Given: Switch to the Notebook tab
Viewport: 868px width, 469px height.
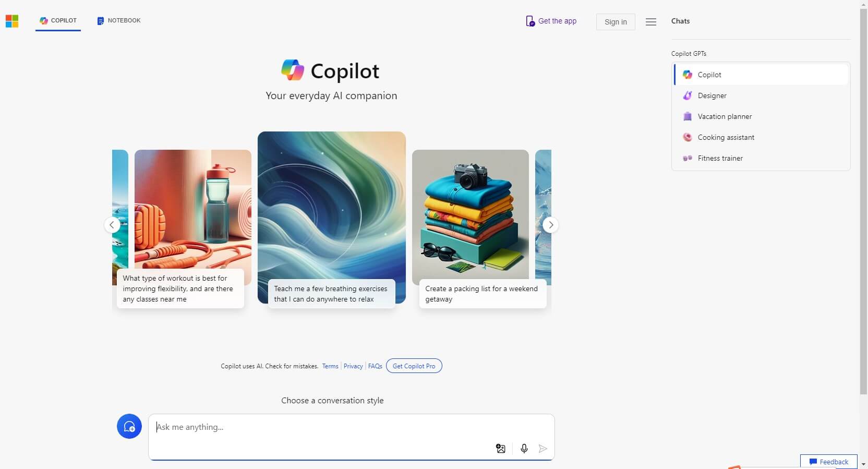Looking at the screenshot, I should coord(119,21).
